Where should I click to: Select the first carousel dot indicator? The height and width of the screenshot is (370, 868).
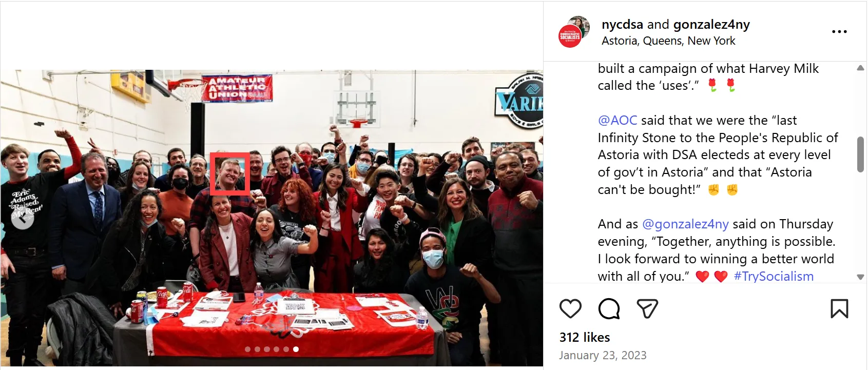[x=247, y=349]
